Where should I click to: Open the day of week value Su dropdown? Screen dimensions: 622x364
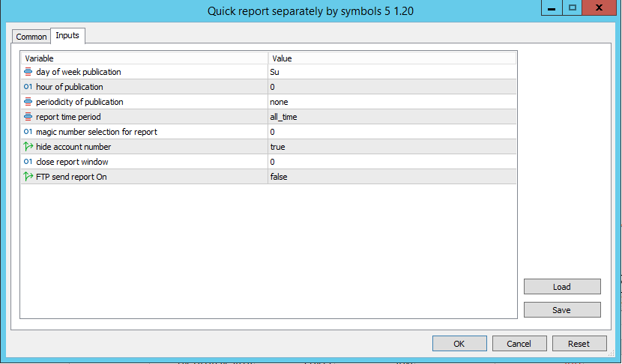[x=391, y=72]
